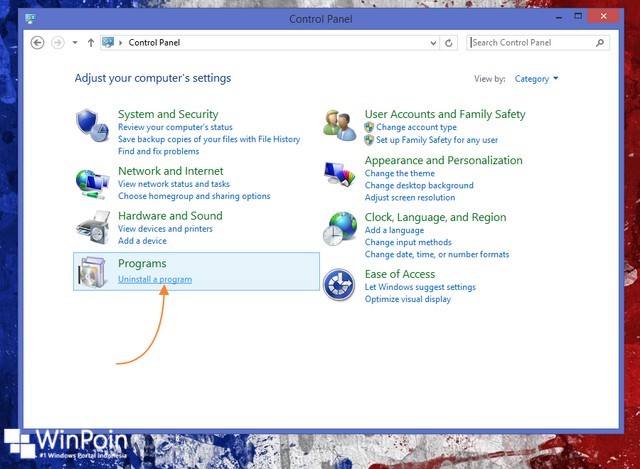The height and width of the screenshot is (469, 640).
Task: Click the Change the theme link
Action: coord(400,173)
